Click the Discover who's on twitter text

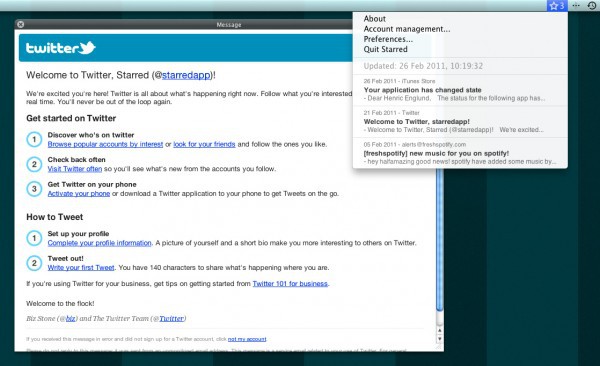click(x=91, y=135)
